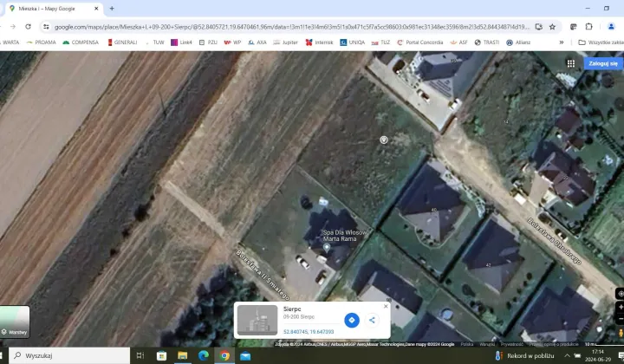Open the PZU bookmark
This screenshot has height=364, width=624.
pos(208,42)
